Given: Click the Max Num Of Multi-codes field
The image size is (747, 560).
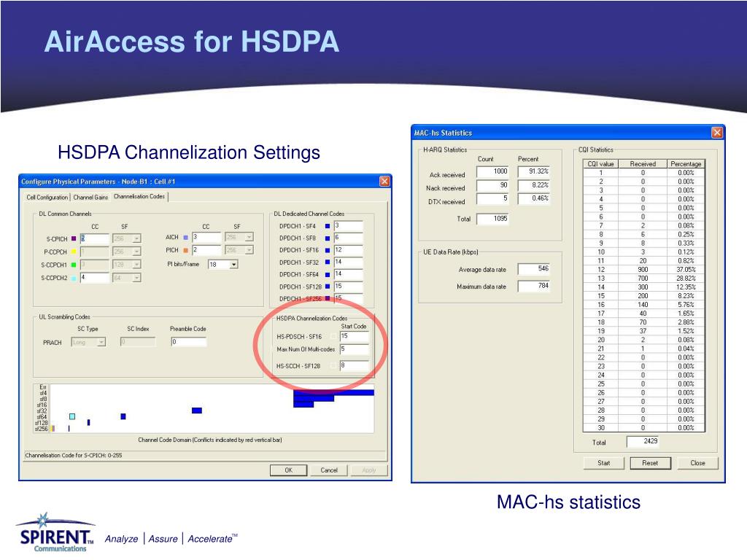Looking at the screenshot, I should coord(355,349).
